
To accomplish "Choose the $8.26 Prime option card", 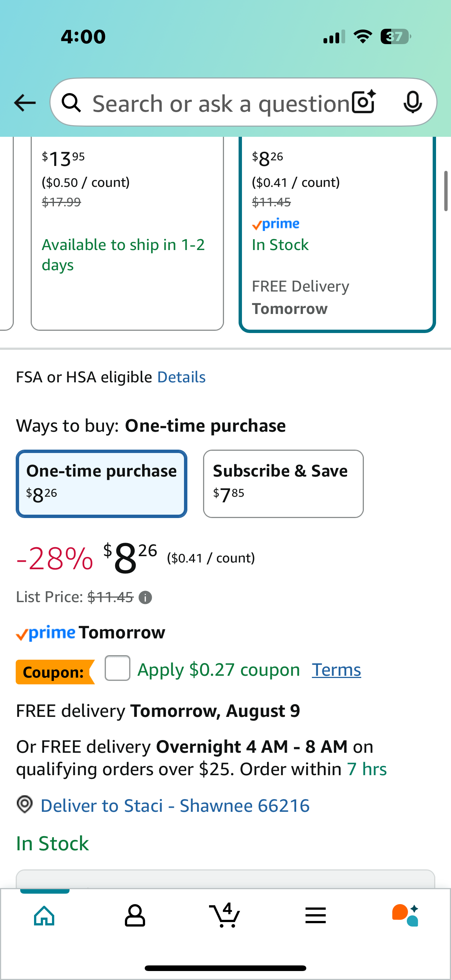I will point(337,234).
